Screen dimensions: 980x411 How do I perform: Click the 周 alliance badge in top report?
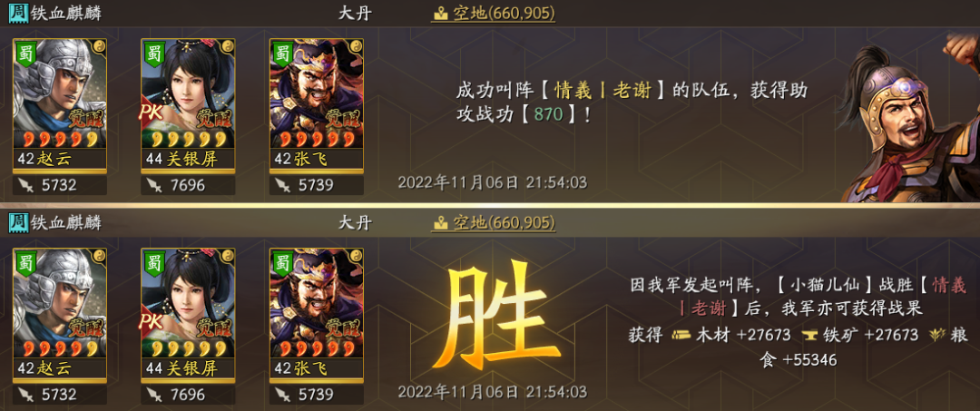pos(19,13)
